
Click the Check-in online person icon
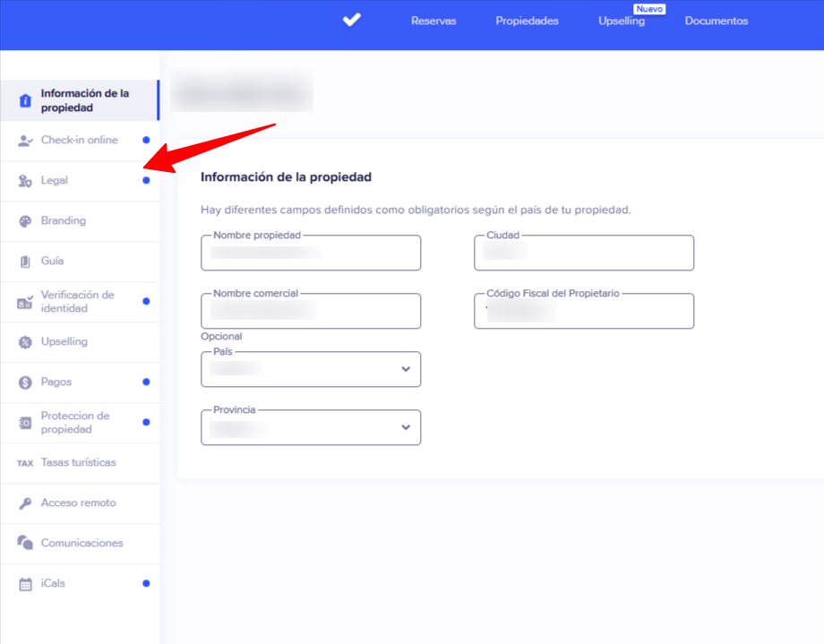pyautogui.click(x=25, y=141)
